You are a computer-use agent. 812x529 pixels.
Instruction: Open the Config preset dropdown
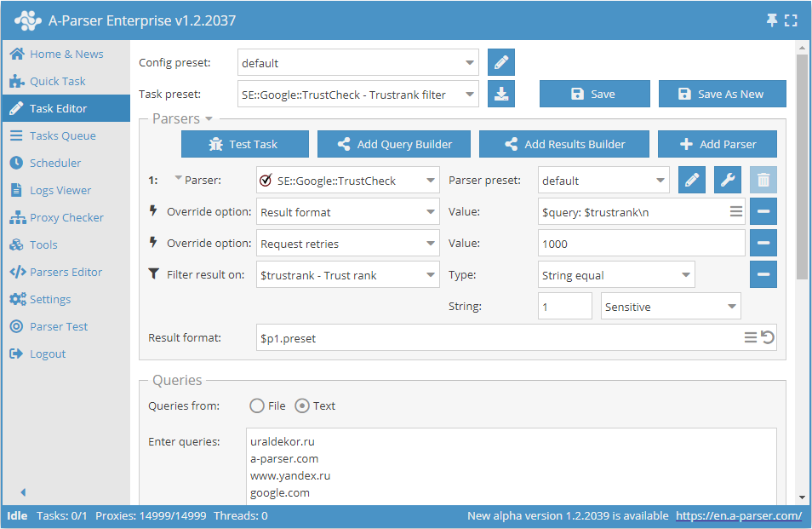pos(357,63)
